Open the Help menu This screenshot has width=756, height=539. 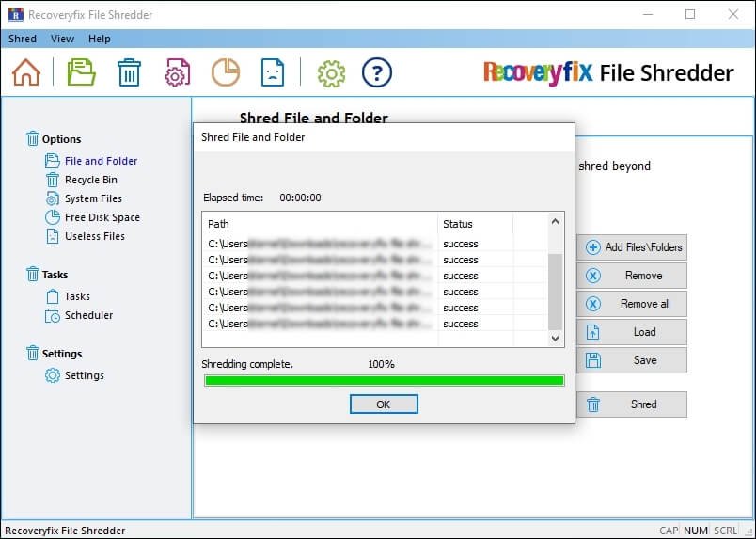(x=99, y=39)
